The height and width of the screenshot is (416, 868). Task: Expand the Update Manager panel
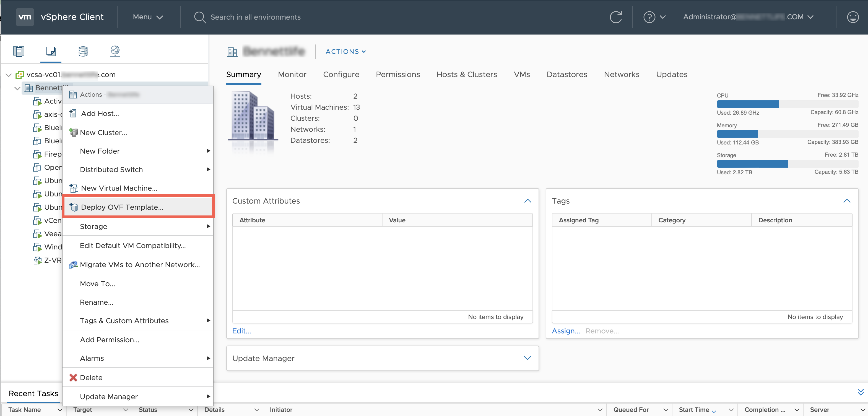point(527,358)
